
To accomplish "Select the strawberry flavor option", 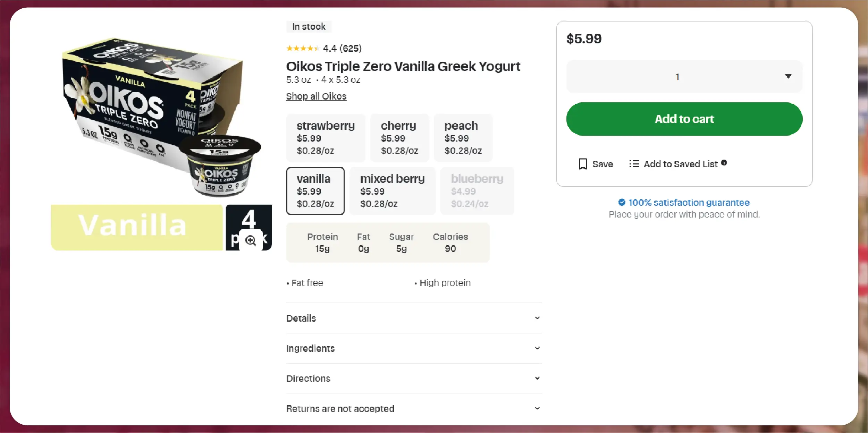I will [x=326, y=138].
